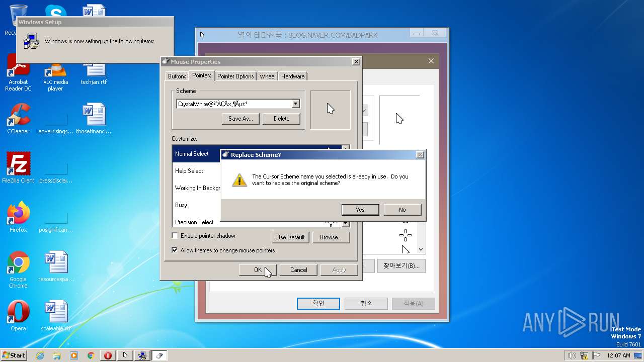Open thosefinanci... document icon
The image size is (644, 362).
[x=94, y=119]
